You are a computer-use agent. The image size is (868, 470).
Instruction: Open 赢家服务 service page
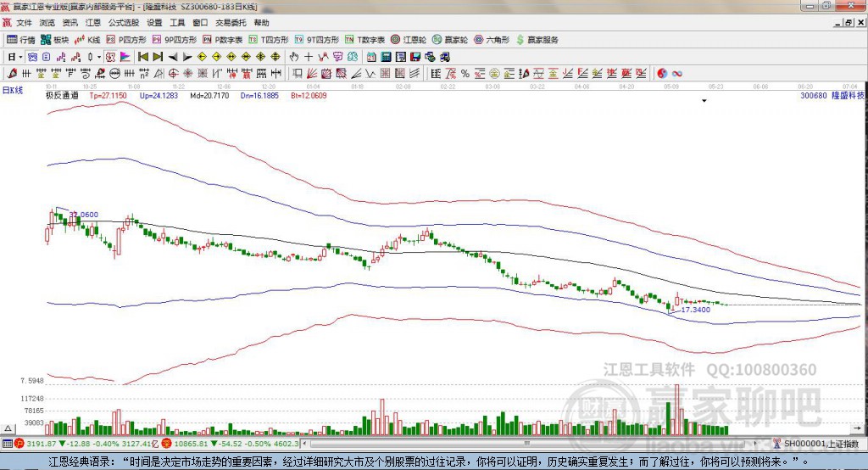point(537,40)
